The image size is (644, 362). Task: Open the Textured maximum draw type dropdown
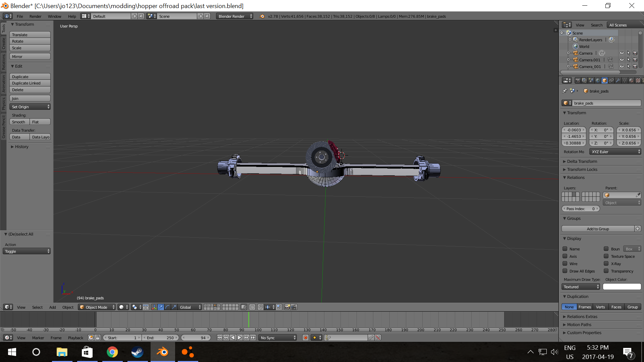tap(581, 287)
